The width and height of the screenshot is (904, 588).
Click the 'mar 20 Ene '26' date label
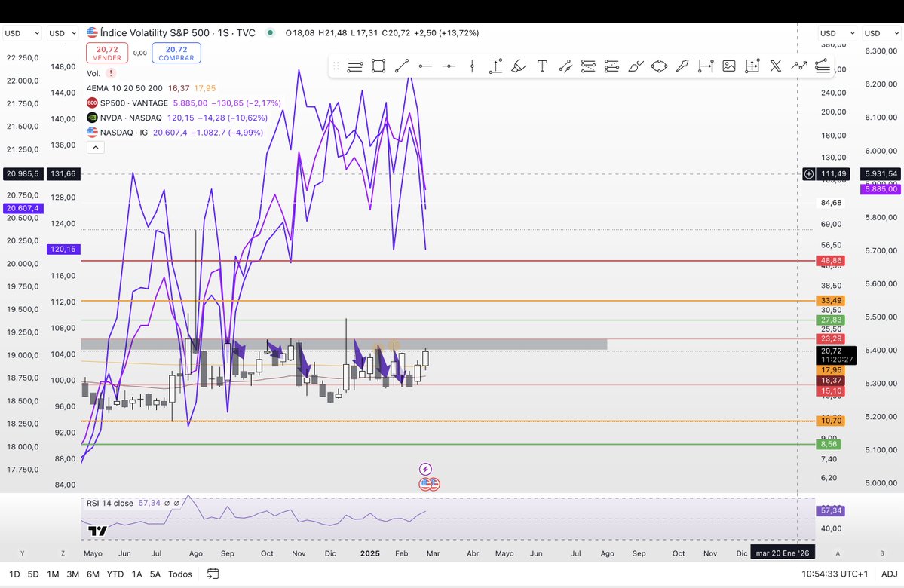point(783,553)
